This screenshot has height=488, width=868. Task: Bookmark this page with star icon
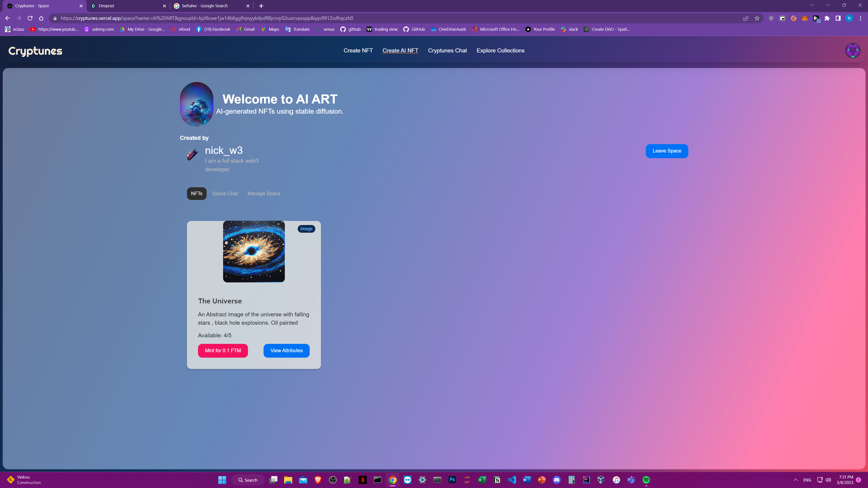click(x=757, y=18)
